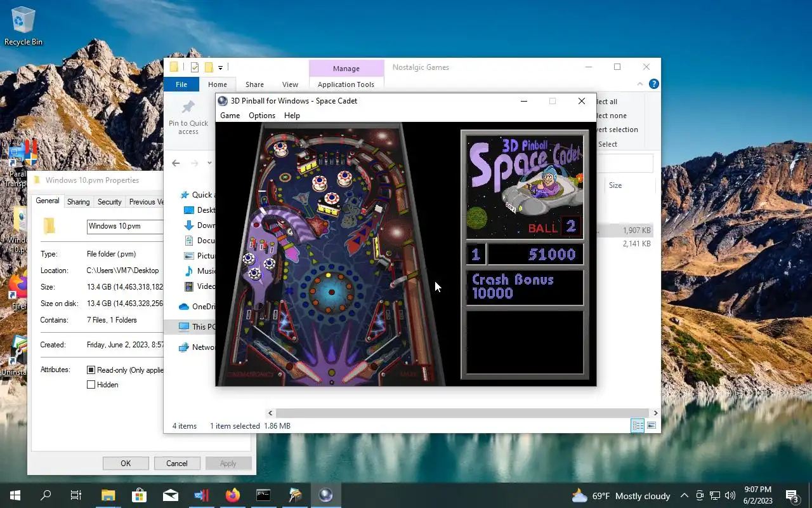This screenshot has height=508, width=812.
Task: Click the 1,907 KB size cell
Action: [x=636, y=231]
